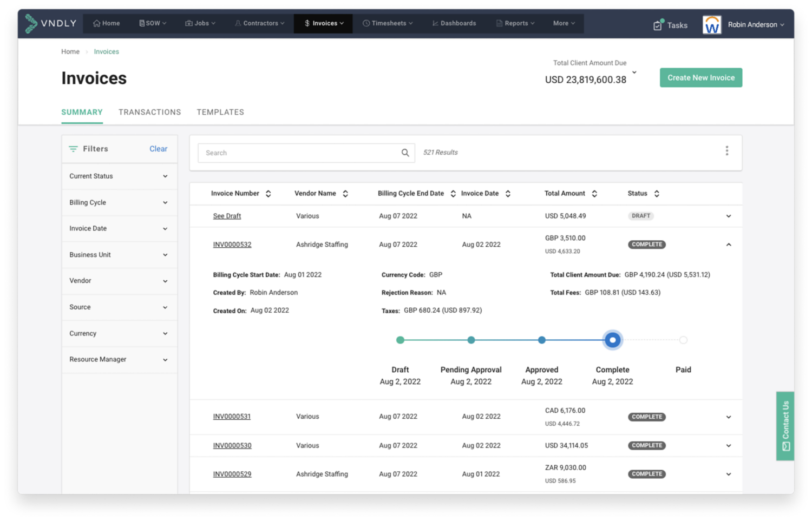Open the Timesheets menu

pyautogui.click(x=388, y=23)
